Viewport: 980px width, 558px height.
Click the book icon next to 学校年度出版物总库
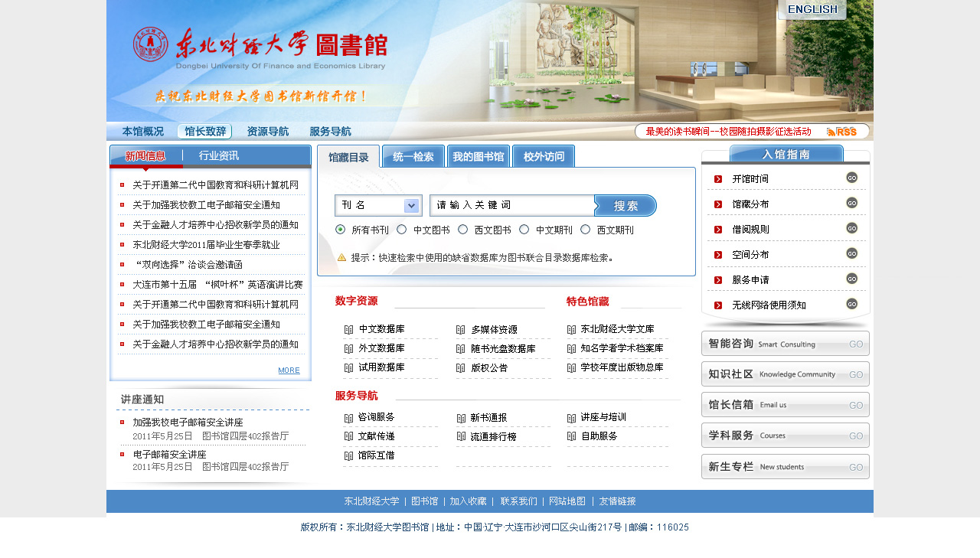pyautogui.click(x=572, y=368)
